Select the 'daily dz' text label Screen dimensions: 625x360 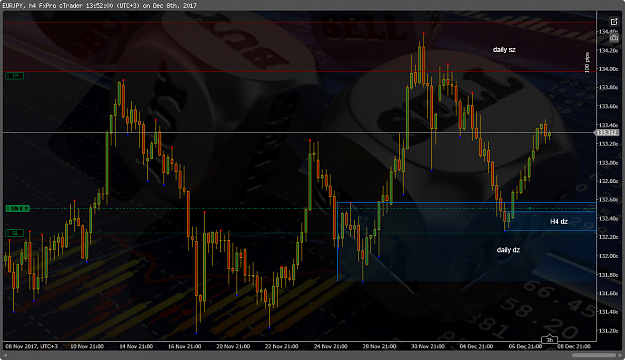click(508, 250)
